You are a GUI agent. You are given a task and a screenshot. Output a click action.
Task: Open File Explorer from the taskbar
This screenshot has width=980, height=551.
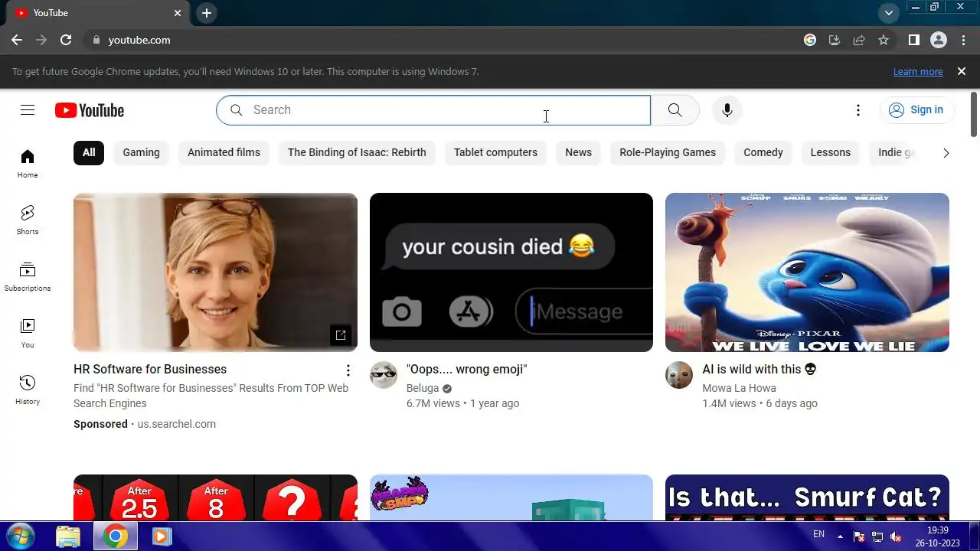coord(68,536)
